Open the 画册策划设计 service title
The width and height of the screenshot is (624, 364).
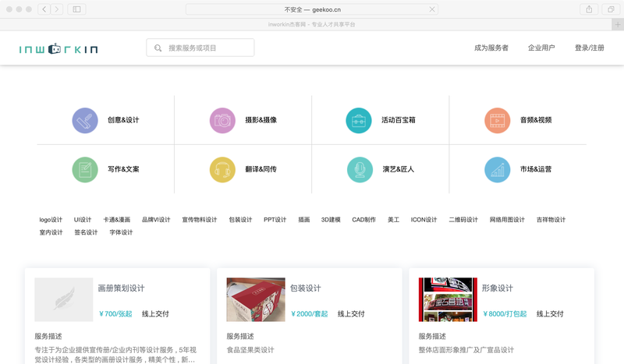coord(122,288)
